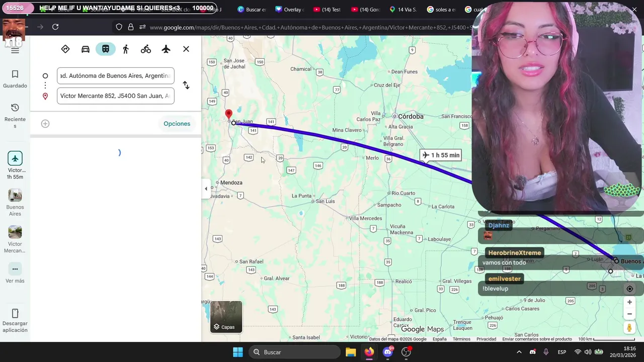644x362 pixels.
Task: Reload the browser page
Action: [55, 27]
